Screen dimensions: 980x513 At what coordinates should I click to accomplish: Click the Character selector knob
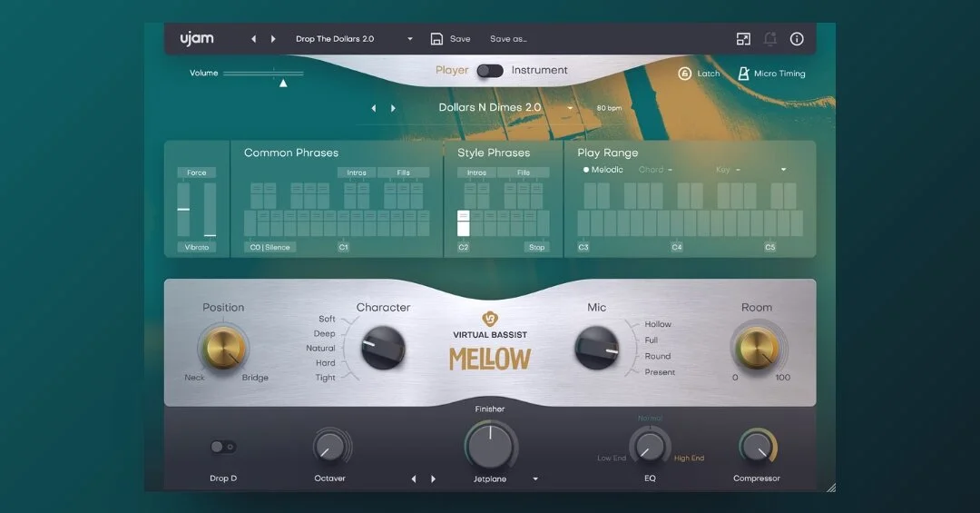(x=383, y=348)
